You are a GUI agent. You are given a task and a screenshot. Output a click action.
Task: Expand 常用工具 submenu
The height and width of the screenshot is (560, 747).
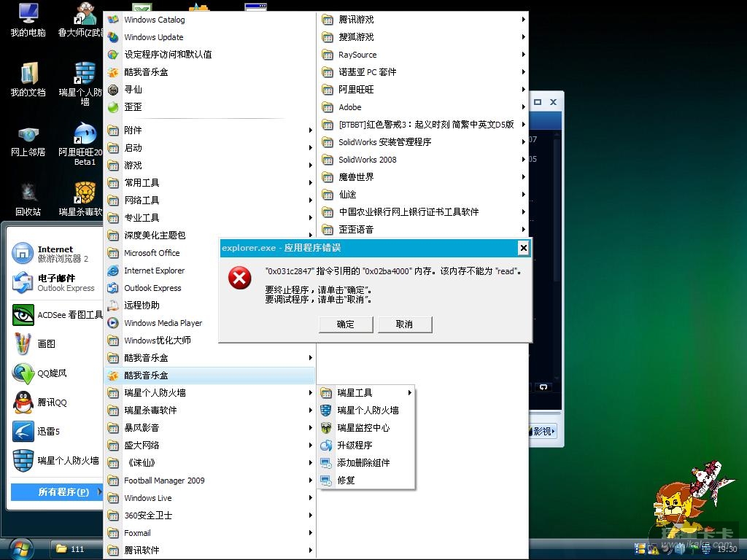coord(209,183)
